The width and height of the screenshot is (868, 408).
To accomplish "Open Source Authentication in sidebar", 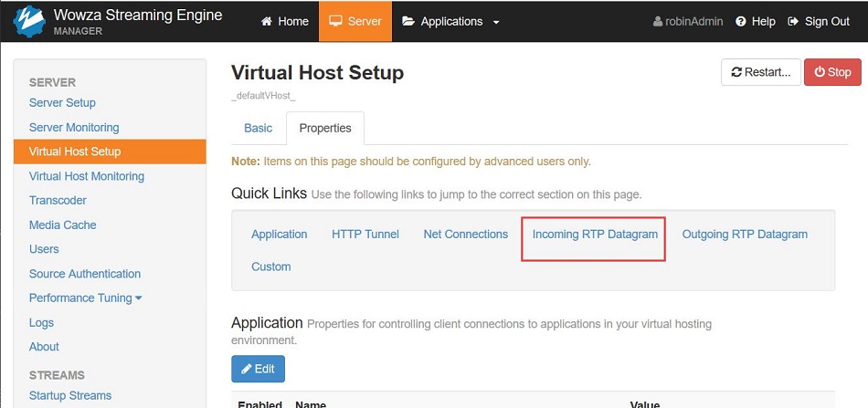I will pyautogui.click(x=85, y=274).
